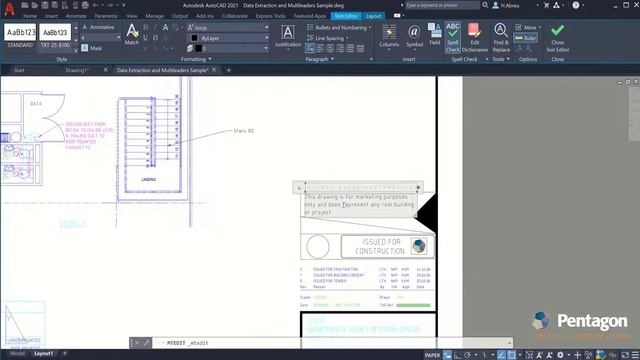The image size is (640, 360).
Task: Click the Customization menu icon in status bar
Action: [x=635, y=355]
